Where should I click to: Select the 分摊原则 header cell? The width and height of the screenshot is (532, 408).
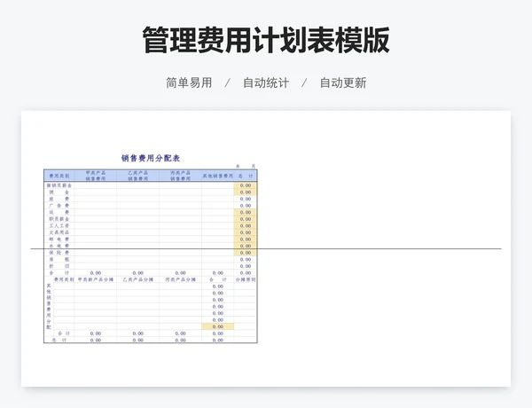246,279
